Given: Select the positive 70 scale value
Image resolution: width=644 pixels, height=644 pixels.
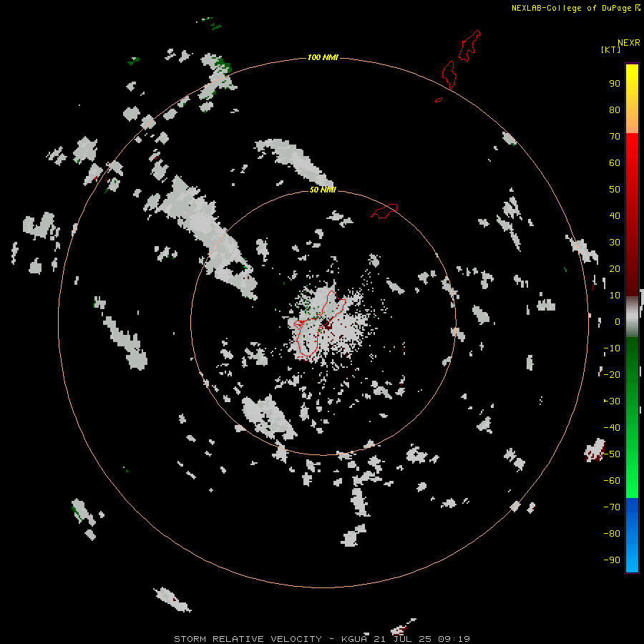Looking at the screenshot, I should click(x=615, y=137).
